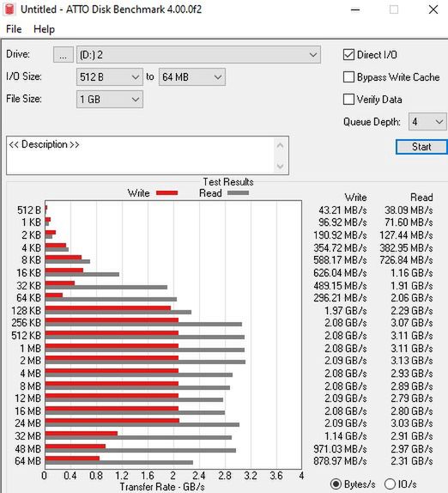Click the drive browse button
Viewport: 448px width, 493px height.
pos(64,55)
